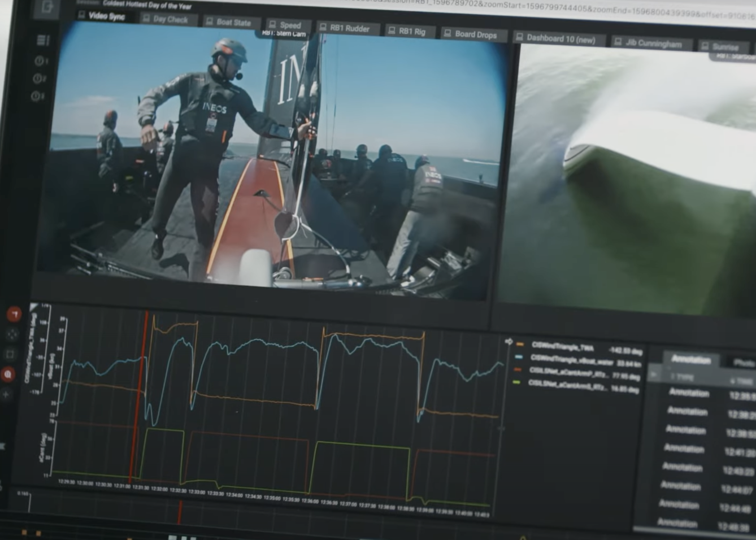Toggle the blue vBoat_water legend series
This screenshot has height=540, width=756.
tap(571, 359)
